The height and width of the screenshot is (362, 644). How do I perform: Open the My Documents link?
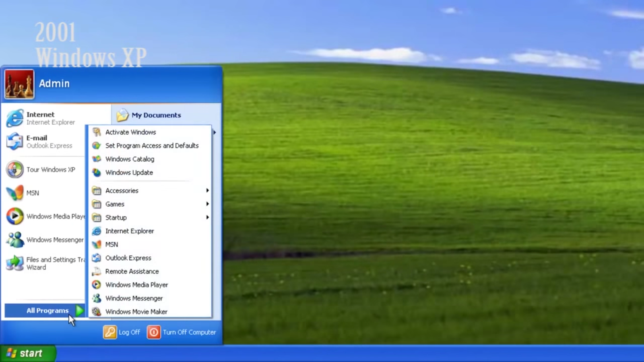[156, 115]
